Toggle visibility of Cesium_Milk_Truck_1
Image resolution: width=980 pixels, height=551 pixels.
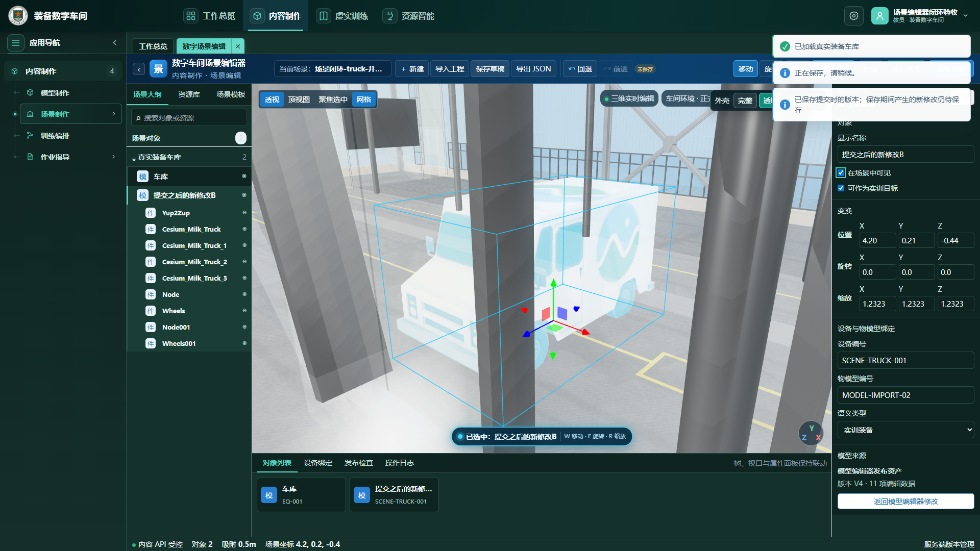244,245
